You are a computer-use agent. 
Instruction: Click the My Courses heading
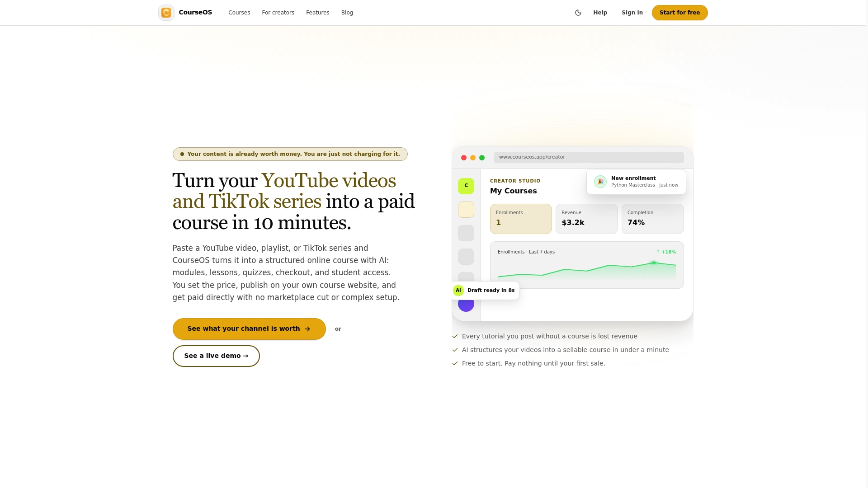pos(514,191)
